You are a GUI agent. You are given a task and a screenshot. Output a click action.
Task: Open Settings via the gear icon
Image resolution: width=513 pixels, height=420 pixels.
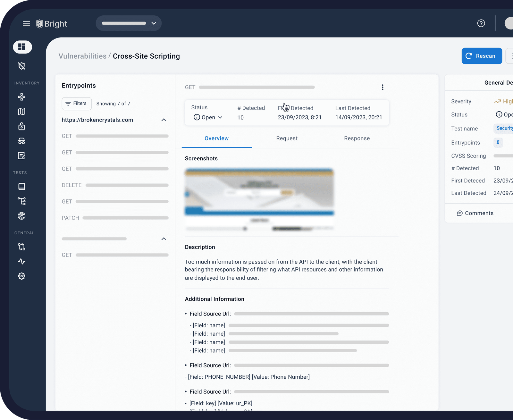(x=21, y=276)
